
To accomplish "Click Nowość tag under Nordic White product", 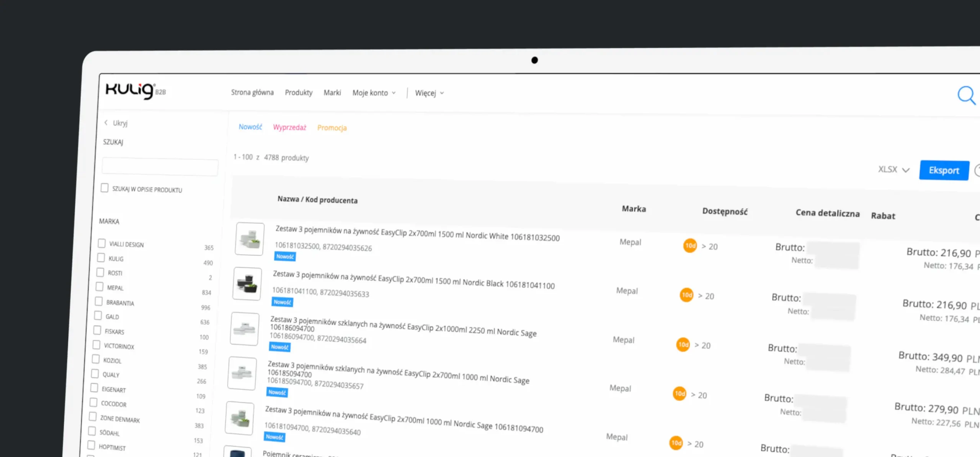I will click(x=285, y=257).
